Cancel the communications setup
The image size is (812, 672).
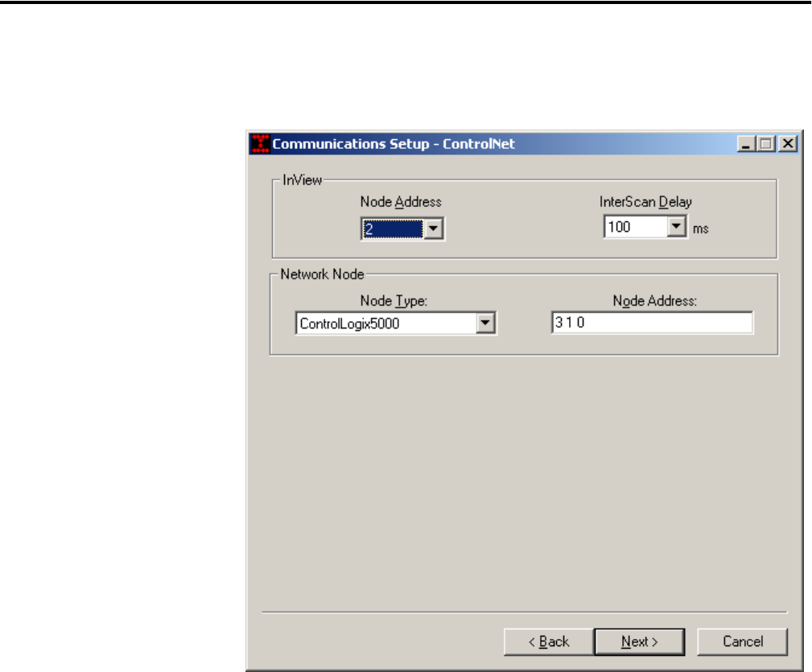click(x=743, y=642)
